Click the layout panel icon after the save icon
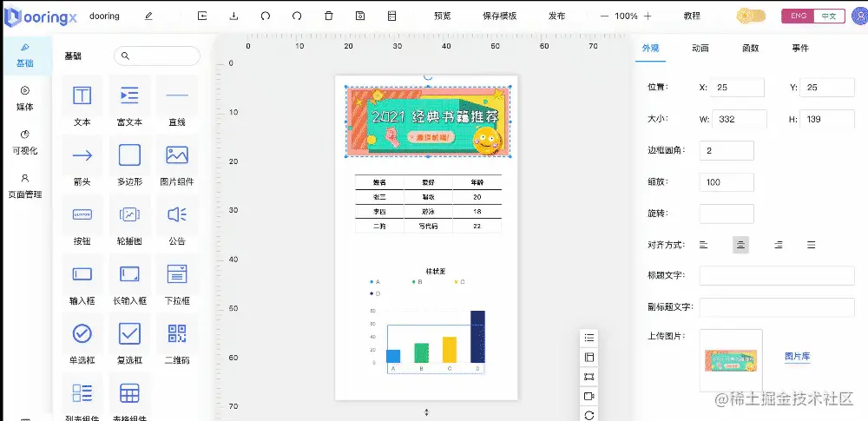This screenshot has width=868, height=421. (392, 16)
